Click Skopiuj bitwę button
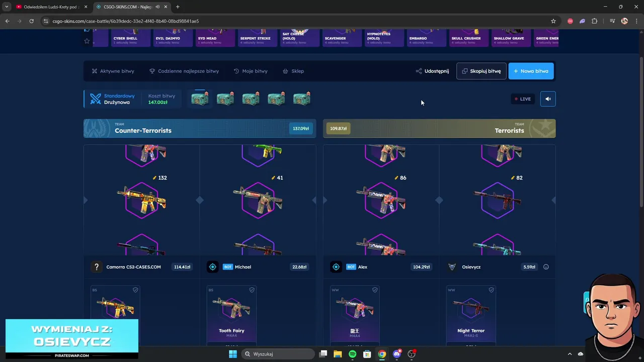Image resolution: width=644 pixels, height=362 pixels. point(481,71)
